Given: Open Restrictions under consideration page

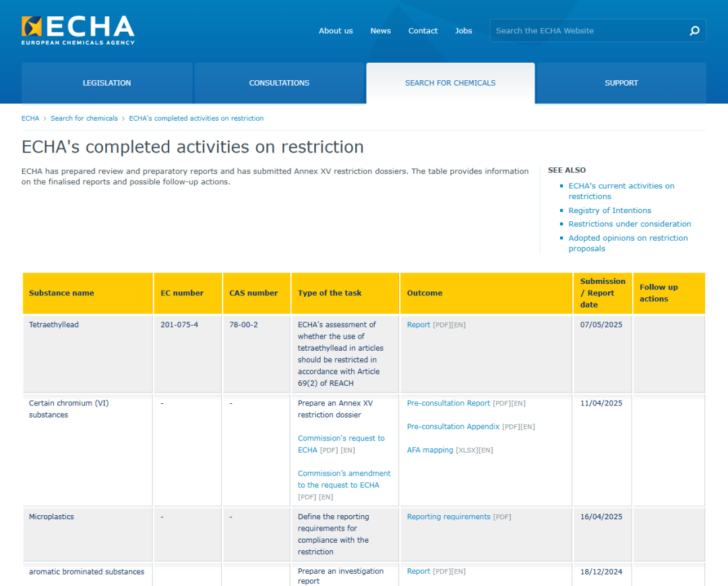Looking at the screenshot, I should click(x=630, y=223).
